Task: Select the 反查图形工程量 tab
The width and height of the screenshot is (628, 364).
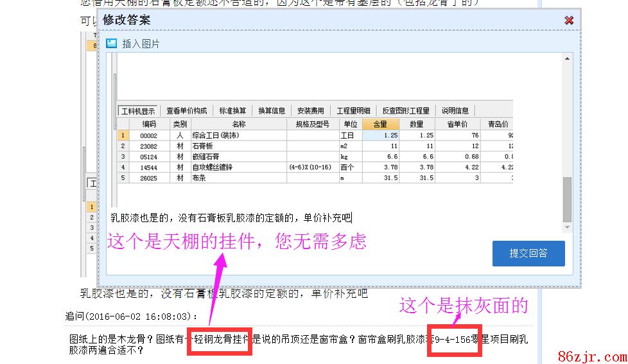Action: (406, 110)
